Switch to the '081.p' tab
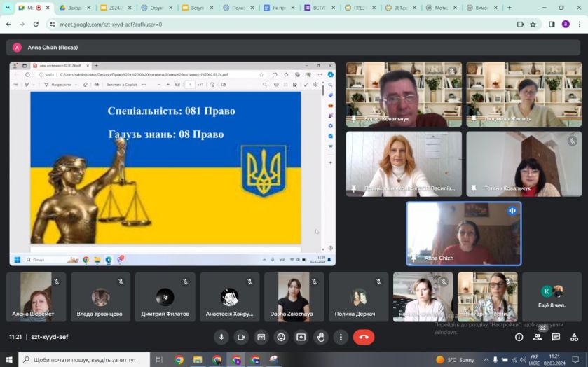The image size is (588, 367). [400, 8]
